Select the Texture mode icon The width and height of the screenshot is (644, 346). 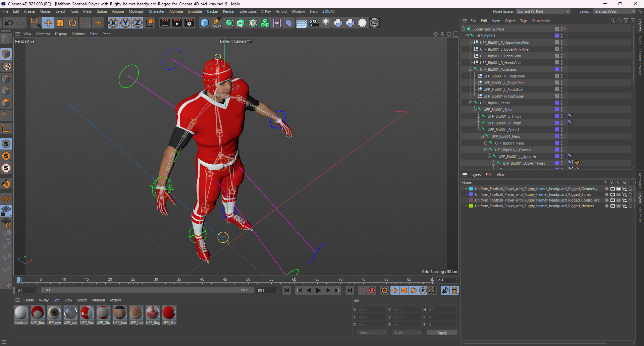click(6, 66)
